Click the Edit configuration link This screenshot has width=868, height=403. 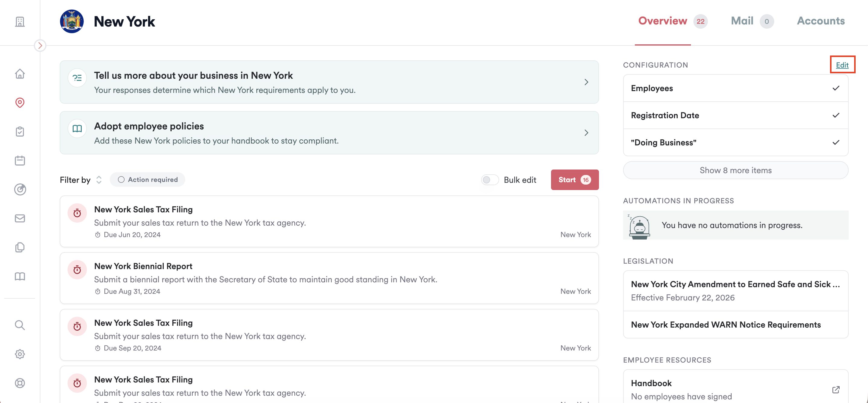coord(842,65)
